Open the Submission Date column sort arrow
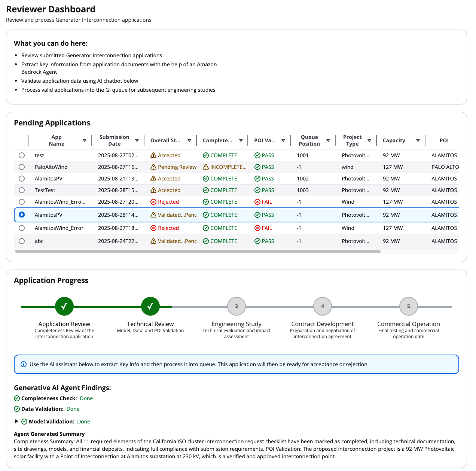This screenshot has width=476, height=471. 137,140
